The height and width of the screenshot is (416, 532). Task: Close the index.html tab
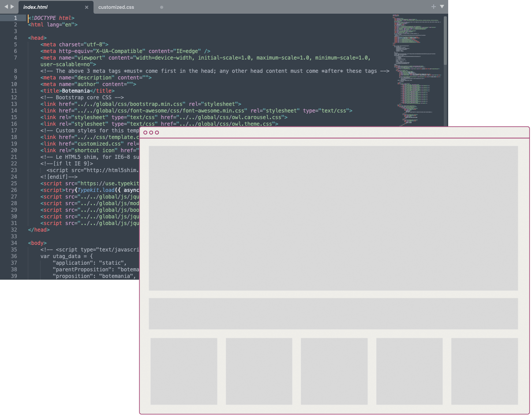[86, 7]
